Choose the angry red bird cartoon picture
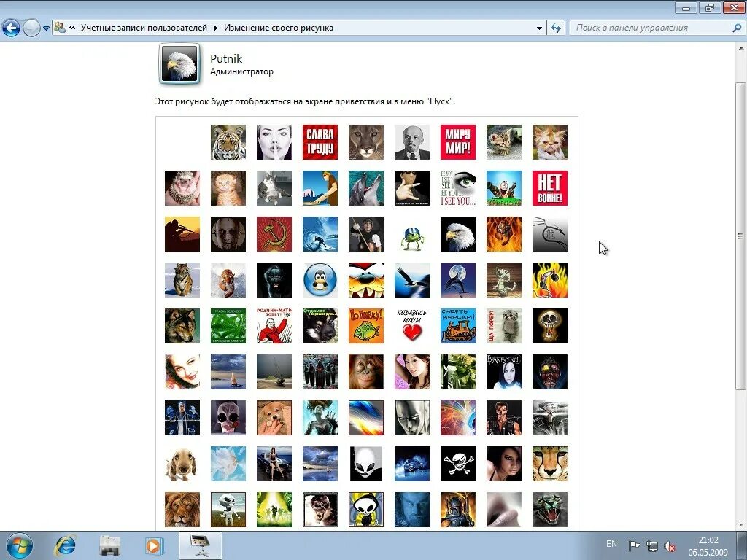Screen dimensions: 747x560 (366, 280)
